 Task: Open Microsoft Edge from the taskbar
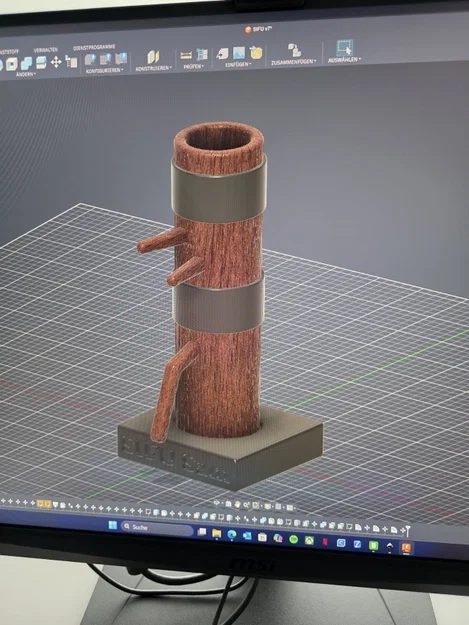click(232, 535)
